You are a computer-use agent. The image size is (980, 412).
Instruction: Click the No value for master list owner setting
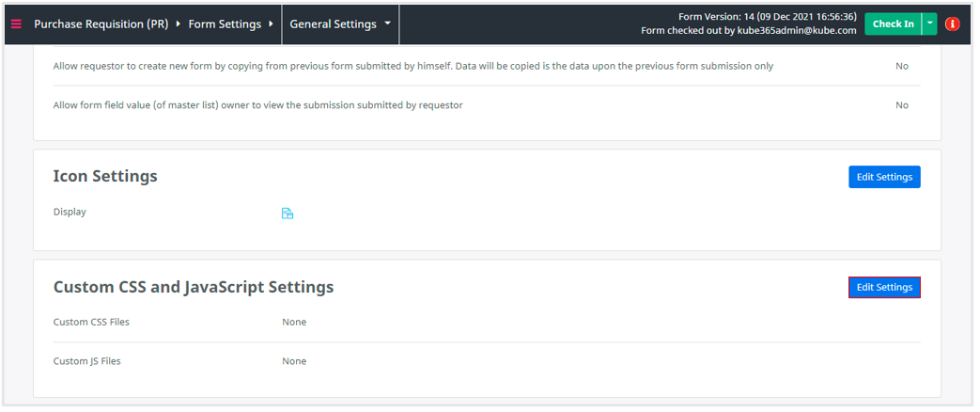click(902, 105)
